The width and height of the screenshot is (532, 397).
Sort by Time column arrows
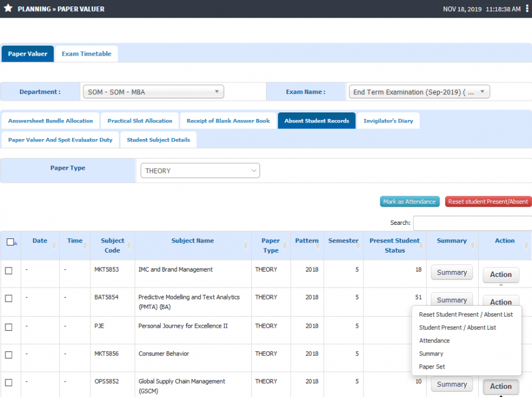pyautogui.click(x=85, y=245)
